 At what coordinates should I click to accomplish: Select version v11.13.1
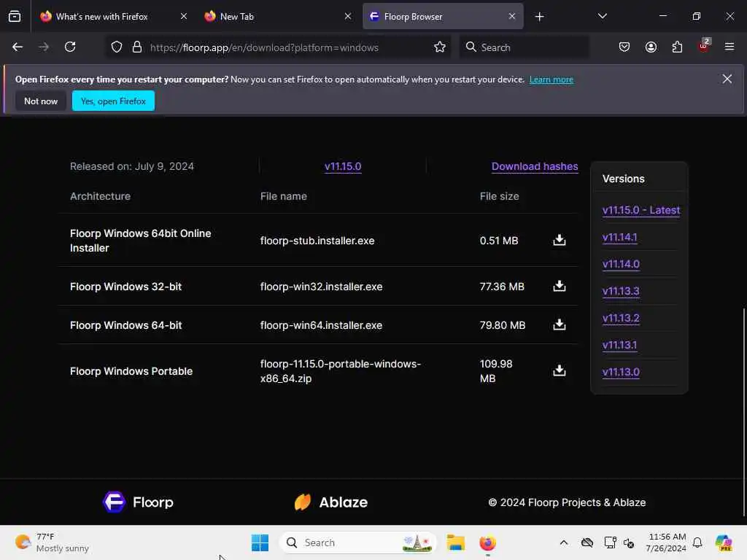point(619,345)
